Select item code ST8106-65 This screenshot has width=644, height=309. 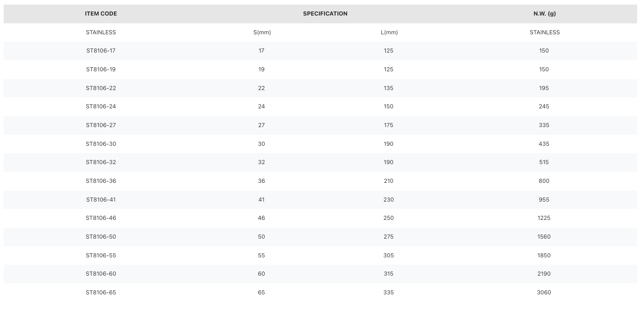101,293
